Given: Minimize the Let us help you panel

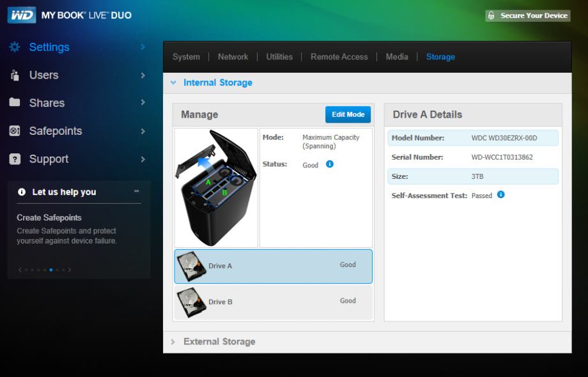Looking at the screenshot, I should (x=137, y=191).
